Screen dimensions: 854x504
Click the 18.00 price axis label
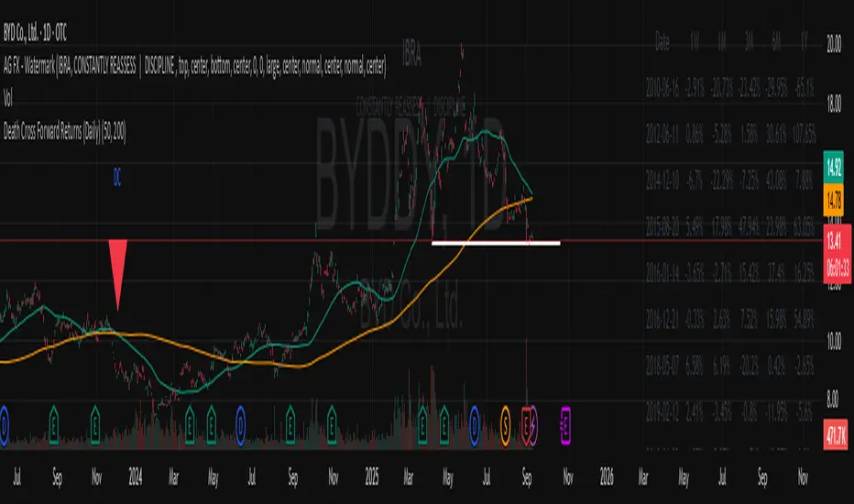tap(834, 104)
